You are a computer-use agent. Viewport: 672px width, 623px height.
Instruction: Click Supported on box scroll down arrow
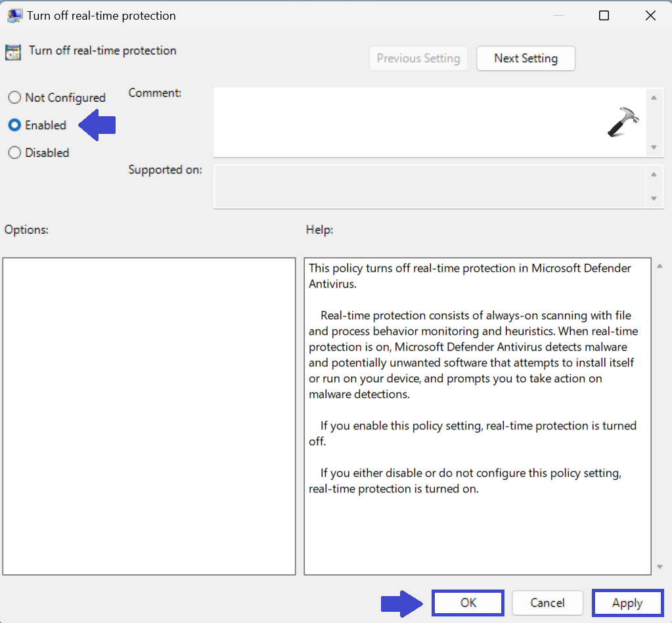(653, 198)
